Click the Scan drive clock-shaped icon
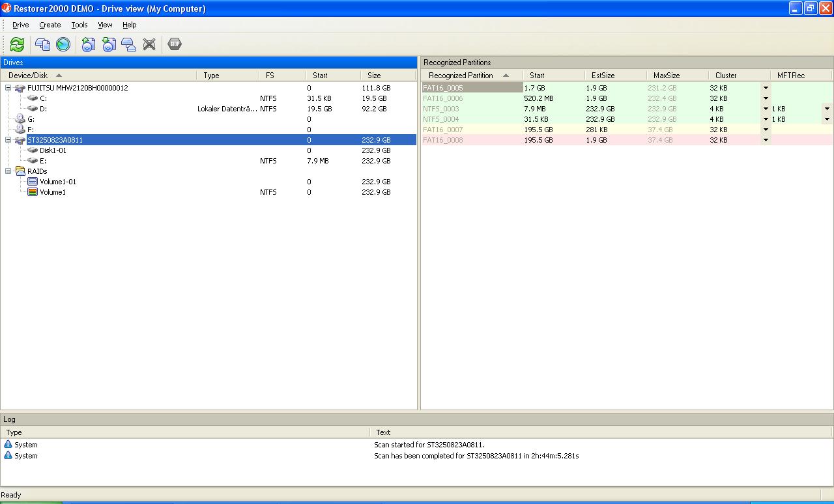Viewport: 834px width, 504px height. [x=63, y=44]
